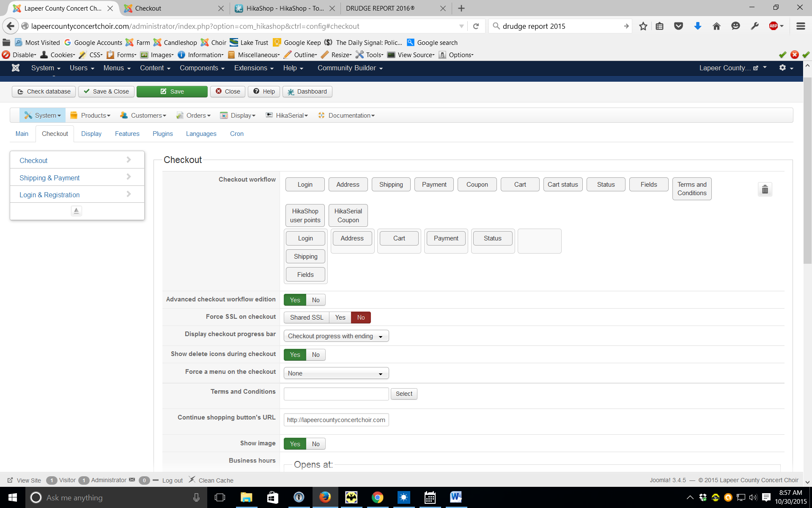Open Force a menu on checkout dropdown
The height and width of the screenshot is (508, 812).
click(x=336, y=373)
